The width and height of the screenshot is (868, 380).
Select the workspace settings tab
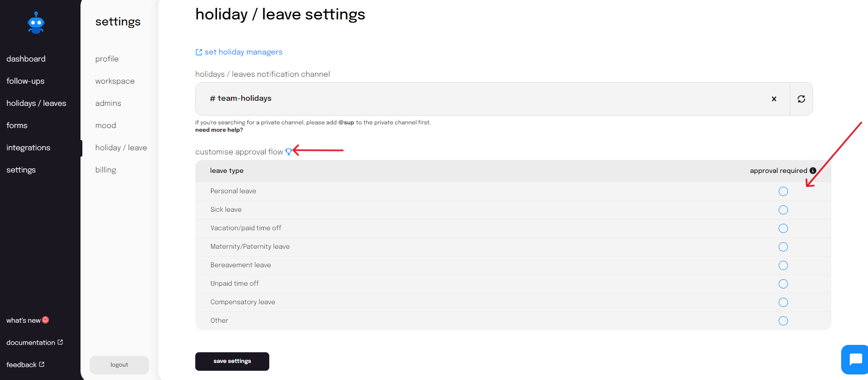pyautogui.click(x=115, y=81)
